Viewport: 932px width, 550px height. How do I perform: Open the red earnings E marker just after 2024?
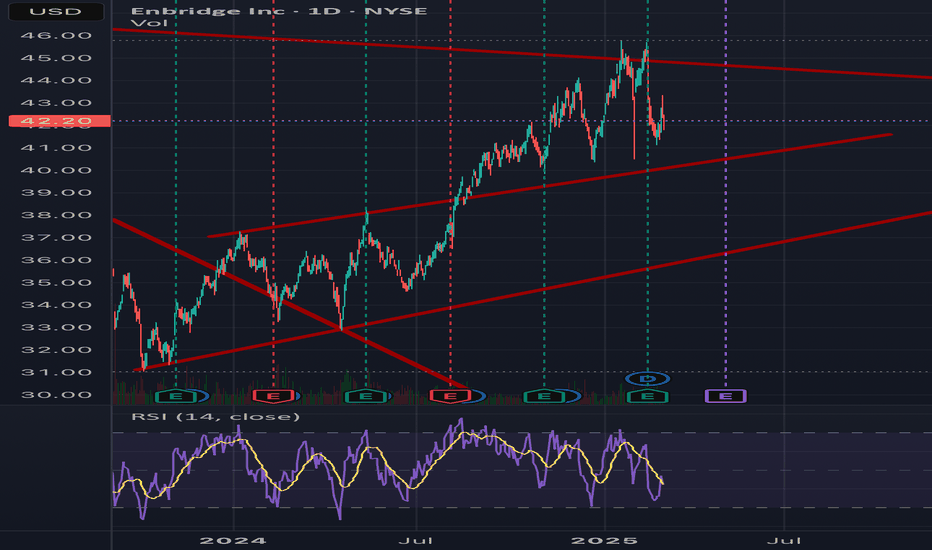click(x=273, y=396)
